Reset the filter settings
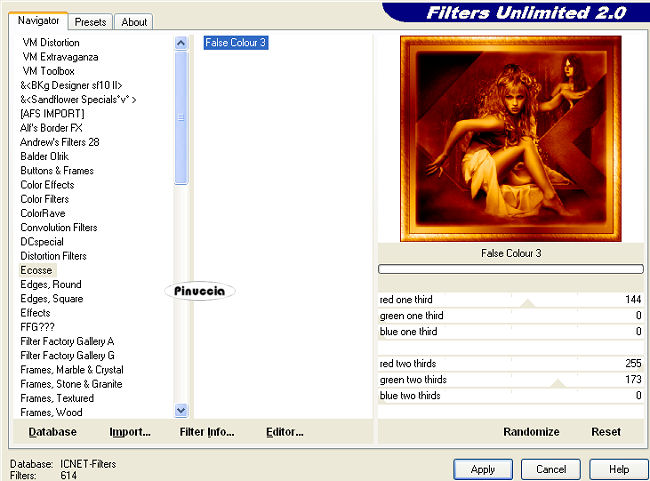Screen dimensions: 650x481 tap(606, 432)
